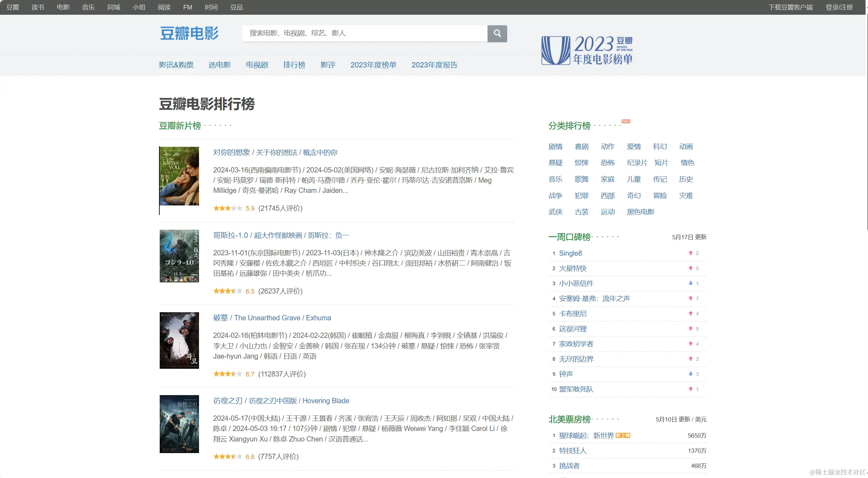Open the 哥斯拉-1.0 poster thumbnail

(179, 256)
